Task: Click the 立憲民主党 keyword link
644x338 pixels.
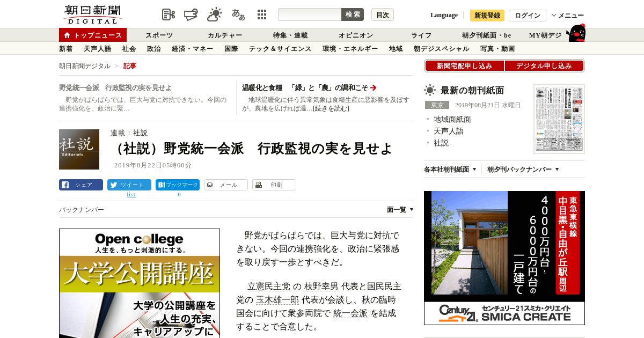Action: [x=269, y=286]
